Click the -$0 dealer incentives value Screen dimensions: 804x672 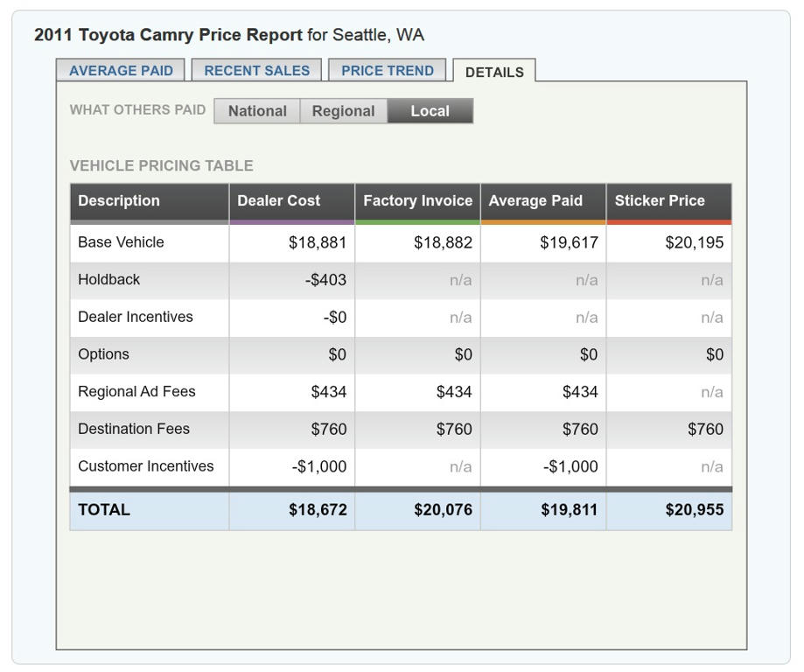(335, 318)
